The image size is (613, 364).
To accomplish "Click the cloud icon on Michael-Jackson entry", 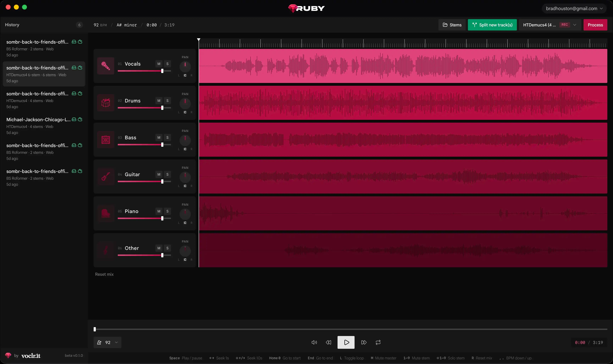I will [80, 119].
